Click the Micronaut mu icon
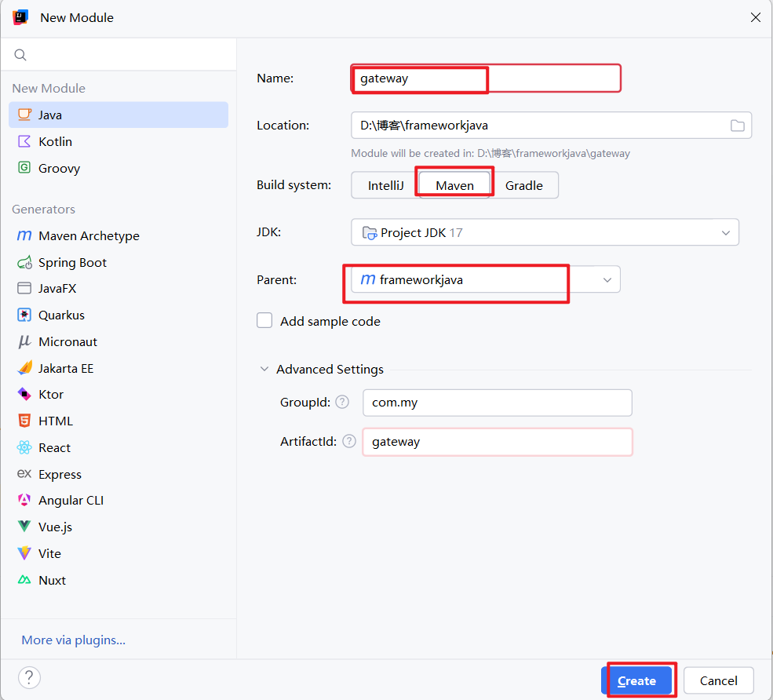 pyautogui.click(x=24, y=341)
